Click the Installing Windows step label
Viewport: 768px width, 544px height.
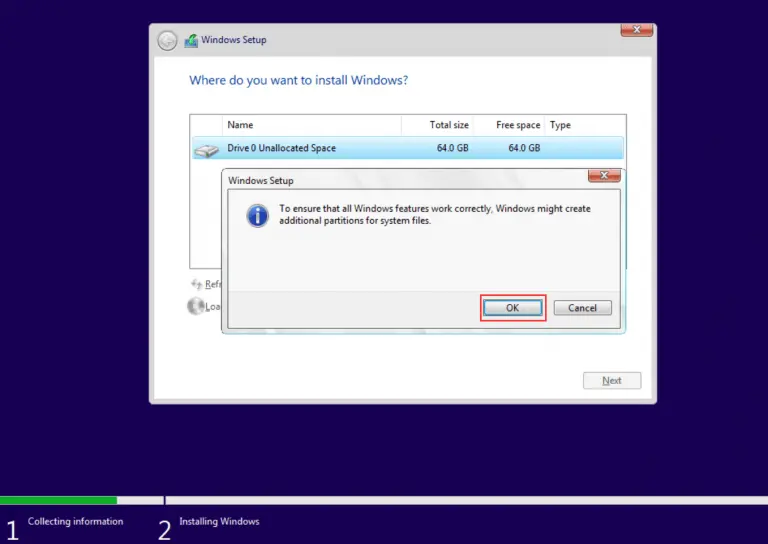click(x=219, y=521)
